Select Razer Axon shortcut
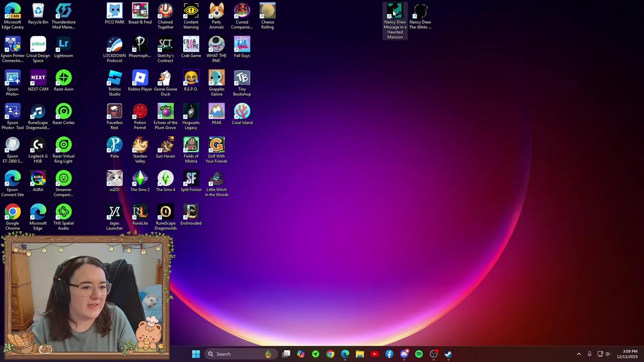Screen dimensions: 644x362 pyautogui.click(x=63, y=81)
